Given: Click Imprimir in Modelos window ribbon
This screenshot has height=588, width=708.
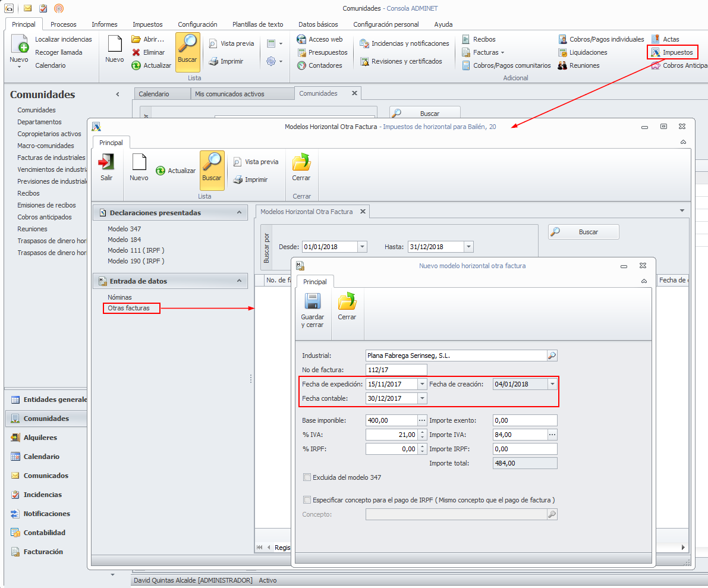Looking at the screenshot, I should (x=251, y=180).
